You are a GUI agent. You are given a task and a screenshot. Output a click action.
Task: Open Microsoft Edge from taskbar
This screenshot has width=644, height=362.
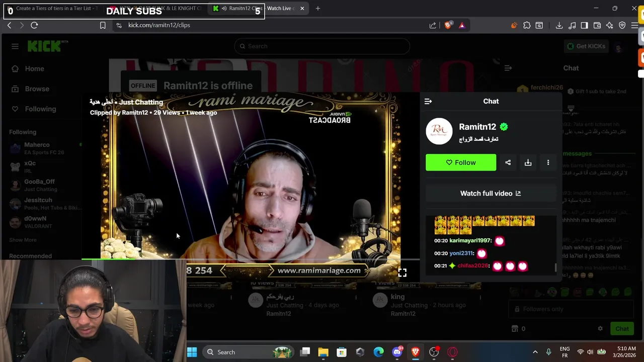tap(378, 352)
